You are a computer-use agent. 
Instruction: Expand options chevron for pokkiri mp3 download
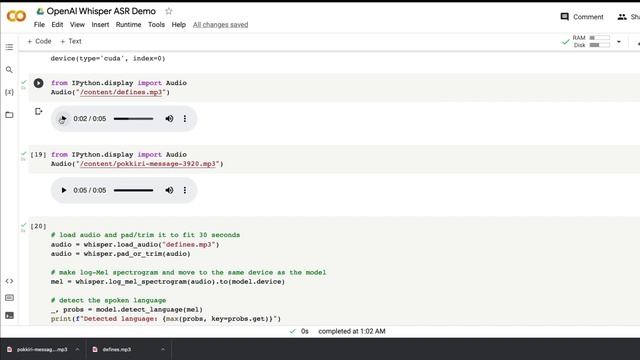(77, 349)
